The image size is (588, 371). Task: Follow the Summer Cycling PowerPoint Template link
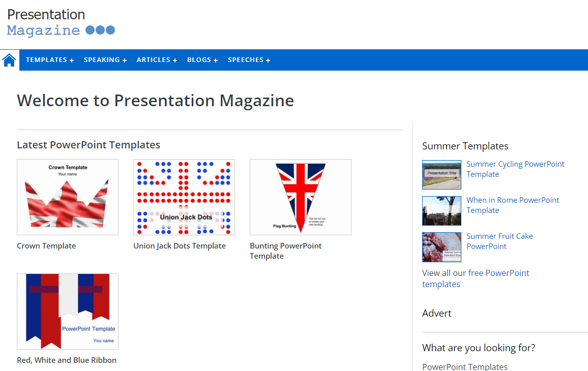[515, 169]
